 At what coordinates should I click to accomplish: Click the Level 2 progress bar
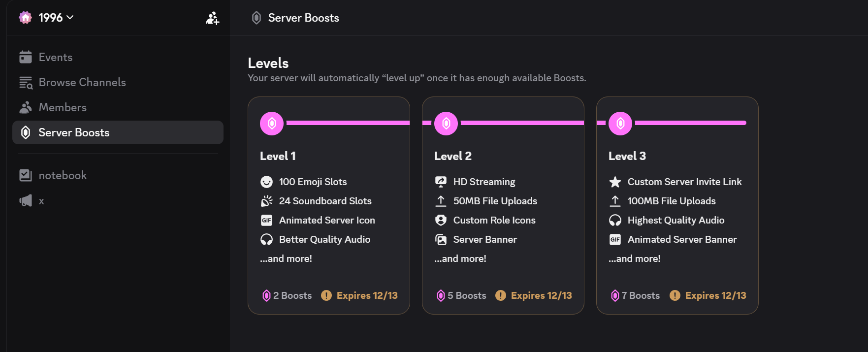click(522, 123)
